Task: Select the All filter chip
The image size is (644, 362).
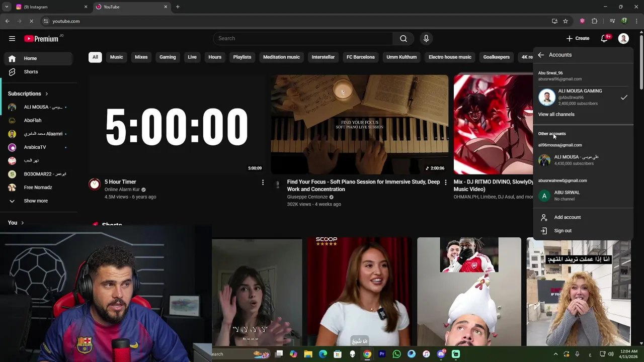Action: click(95, 57)
